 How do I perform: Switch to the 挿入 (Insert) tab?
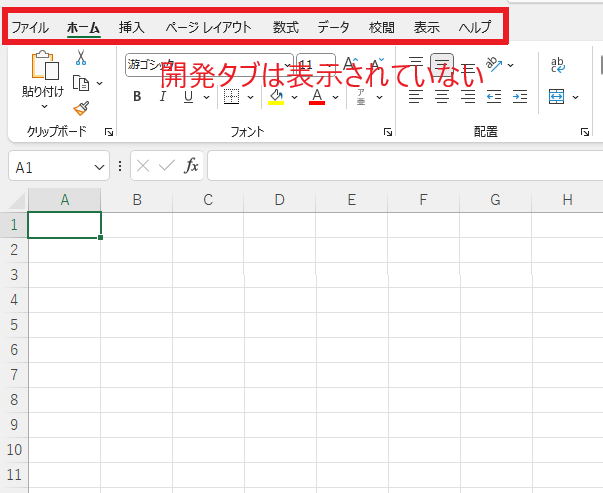131,27
